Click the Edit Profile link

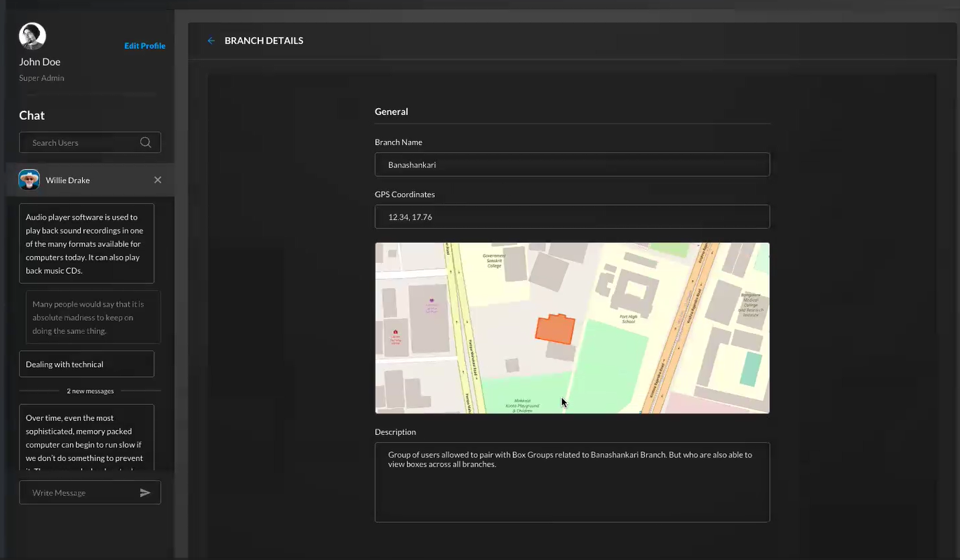coord(145,46)
